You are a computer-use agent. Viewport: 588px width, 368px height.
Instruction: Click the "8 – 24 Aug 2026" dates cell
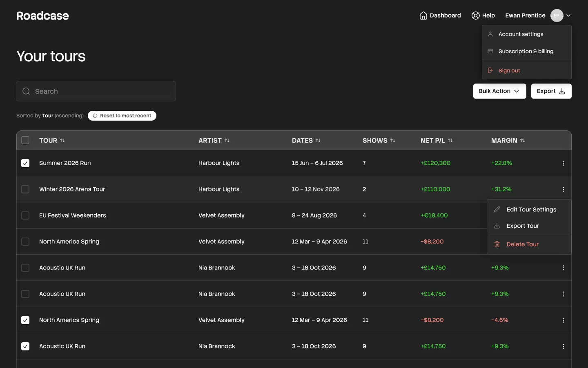pos(314,215)
